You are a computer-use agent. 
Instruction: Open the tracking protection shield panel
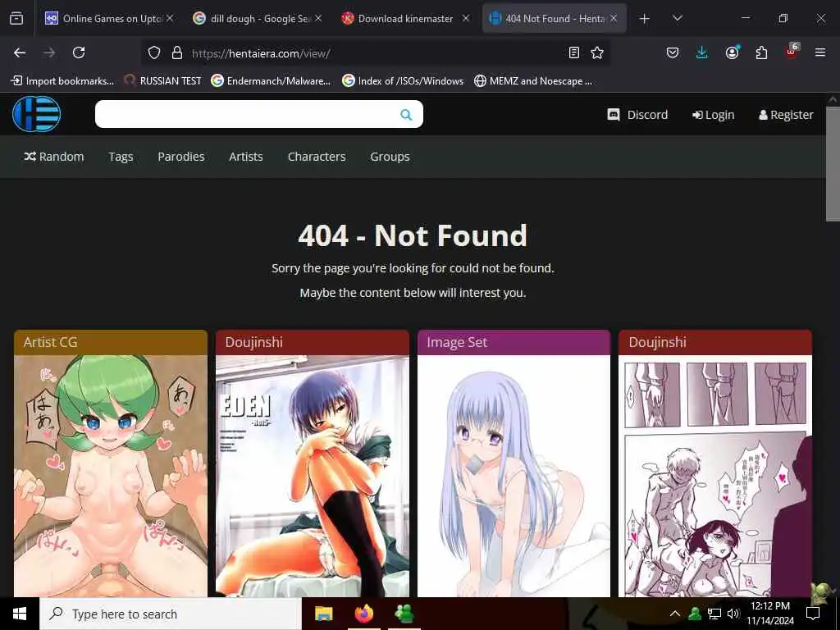(x=154, y=52)
